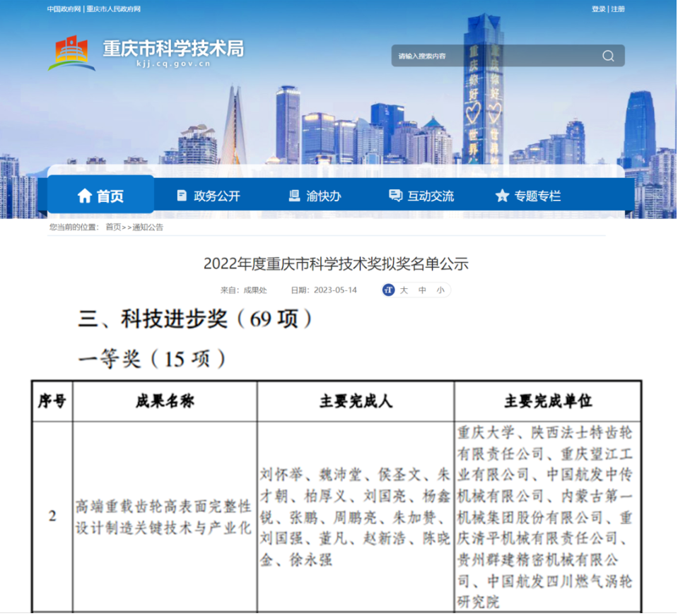Click the home icon in 首页 tab
The image size is (678, 616).
(85, 196)
